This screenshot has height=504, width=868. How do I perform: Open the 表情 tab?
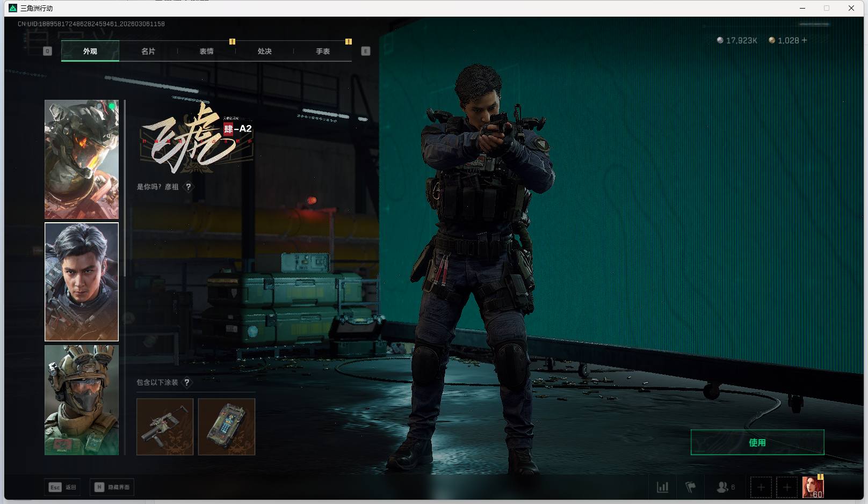click(206, 52)
